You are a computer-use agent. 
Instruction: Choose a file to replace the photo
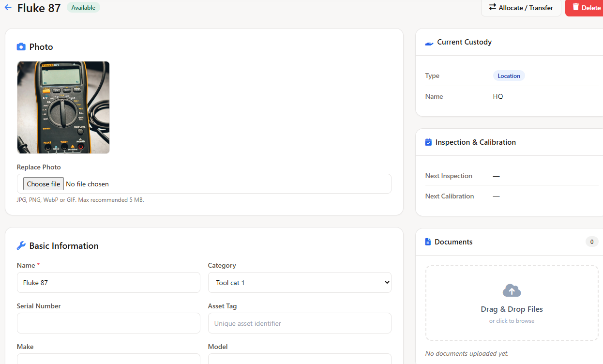(x=44, y=184)
